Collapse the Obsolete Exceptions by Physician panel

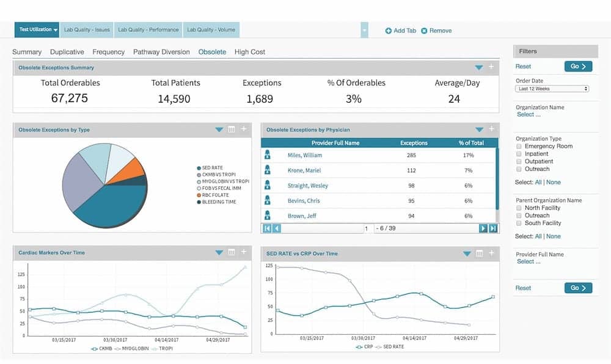(x=479, y=129)
